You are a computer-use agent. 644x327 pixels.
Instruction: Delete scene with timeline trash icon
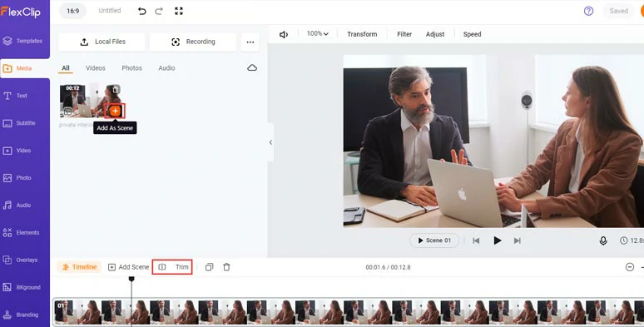point(226,267)
